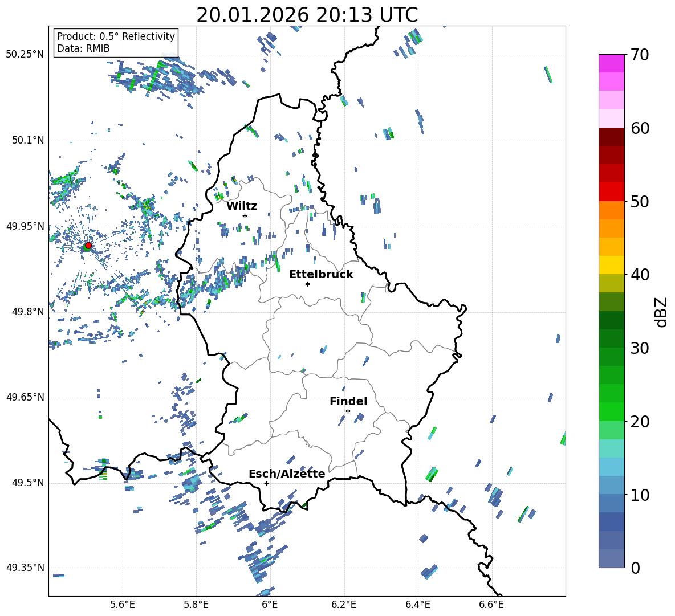The height and width of the screenshot is (616, 675).
Task: Click the plus marker below Wiltz
Action: click(245, 215)
